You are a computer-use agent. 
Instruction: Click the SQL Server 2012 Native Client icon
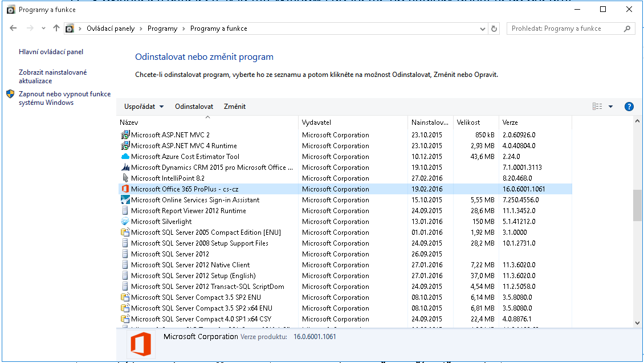[125, 265]
